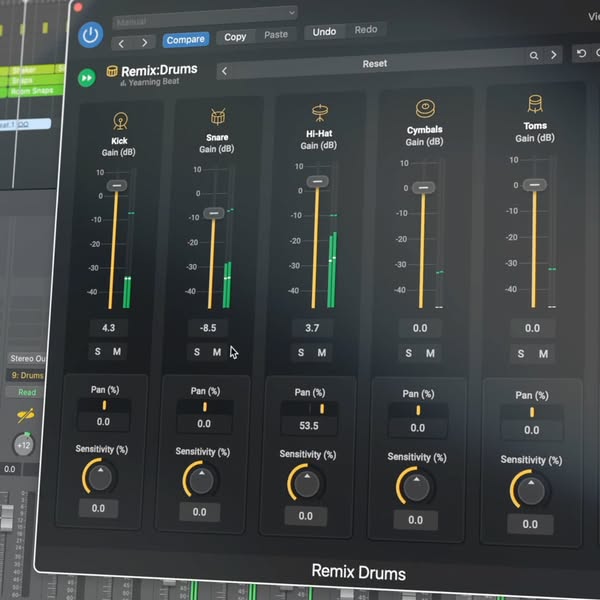
Task: Click the Cymbals icon
Action: click(425, 109)
